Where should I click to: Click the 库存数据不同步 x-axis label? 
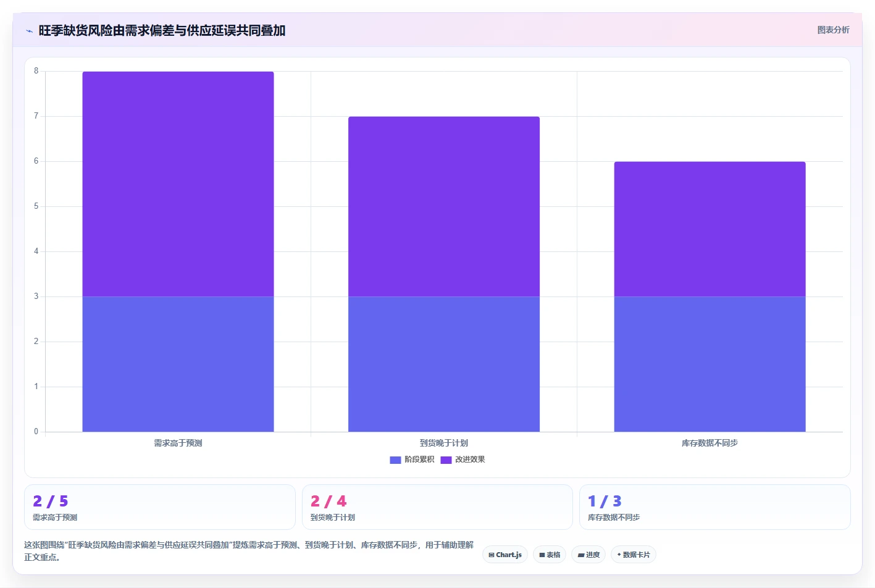pyautogui.click(x=710, y=443)
